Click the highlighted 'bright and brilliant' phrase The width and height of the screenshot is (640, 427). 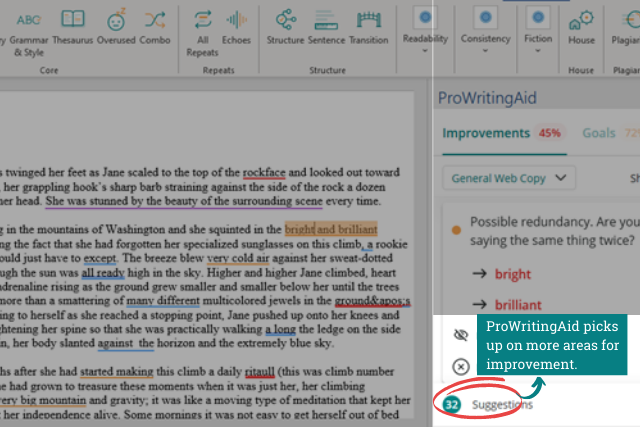click(x=331, y=229)
